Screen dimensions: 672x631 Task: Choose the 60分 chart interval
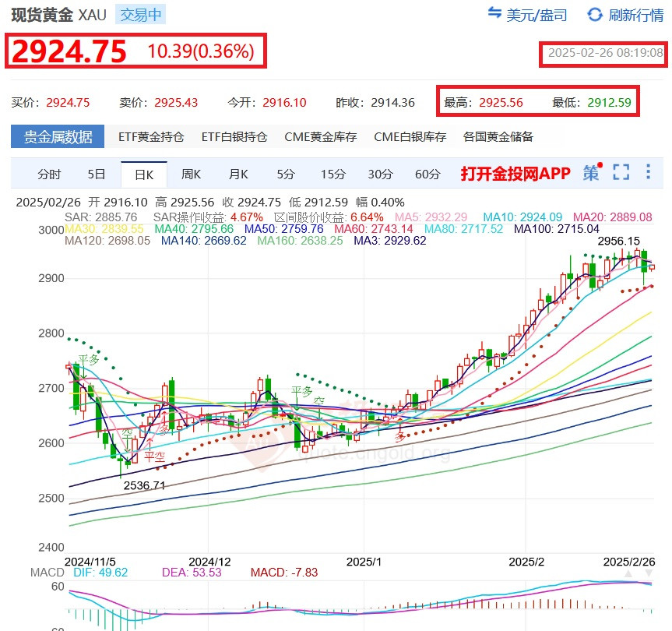click(427, 174)
